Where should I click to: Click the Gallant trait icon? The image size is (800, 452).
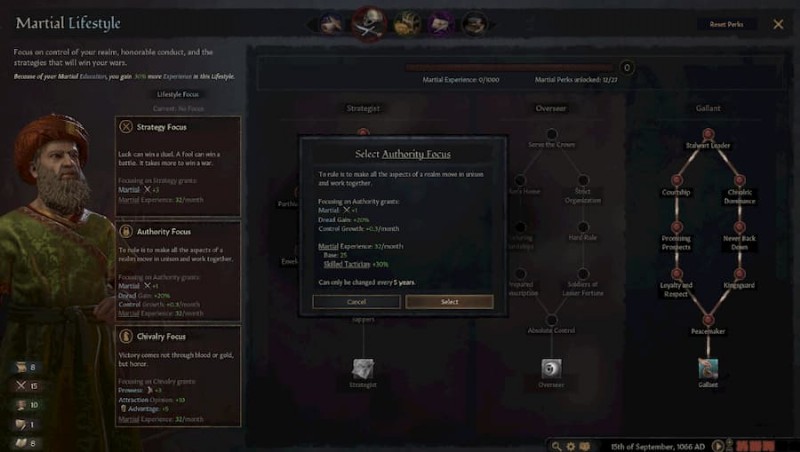(708, 368)
